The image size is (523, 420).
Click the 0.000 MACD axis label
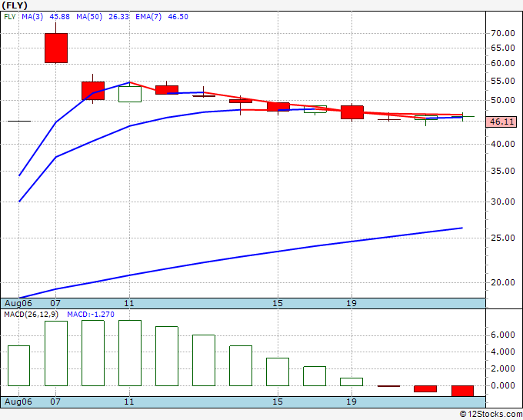point(503,385)
